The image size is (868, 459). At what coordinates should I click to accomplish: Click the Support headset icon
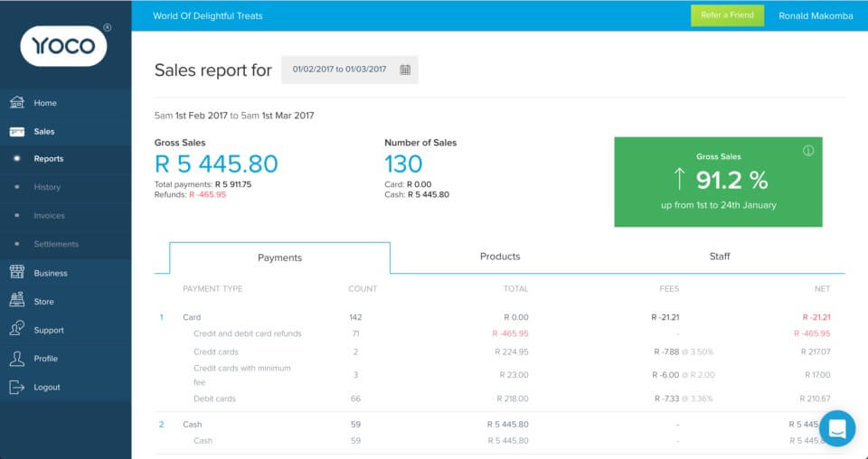17,329
